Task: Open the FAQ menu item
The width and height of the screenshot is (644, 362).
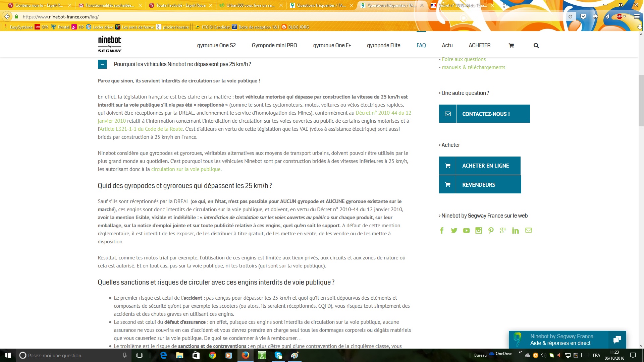Action: coord(421,46)
